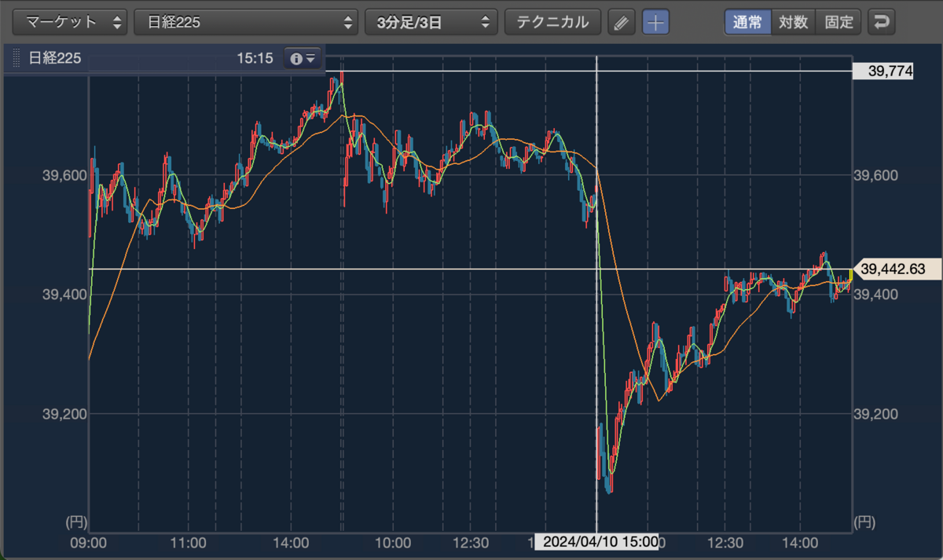This screenshot has width=943, height=560.
Task: Click the 2024/04/10 15:00 date marker
Action: [596, 542]
